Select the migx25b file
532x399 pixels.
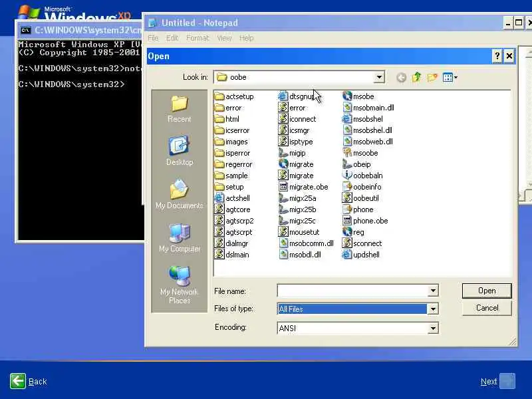click(x=297, y=209)
